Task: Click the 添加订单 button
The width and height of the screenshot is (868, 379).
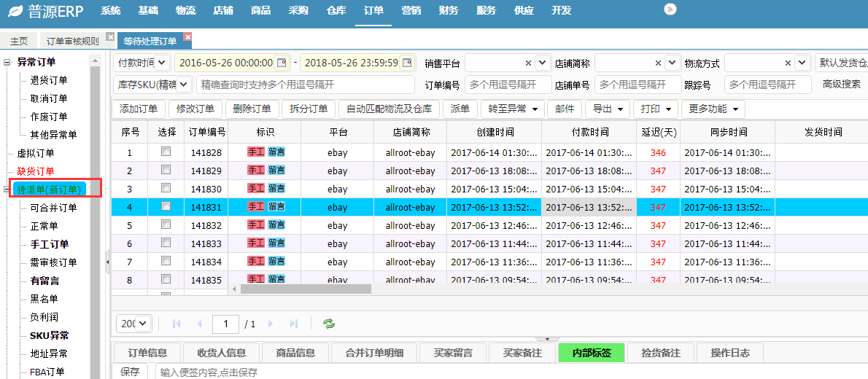Action: [139, 109]
